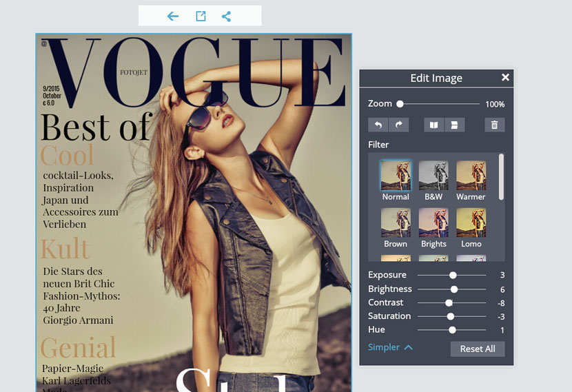This screenshot has height=392, width=572.
Task: Flip image horizontally icon
Action: 433,125
